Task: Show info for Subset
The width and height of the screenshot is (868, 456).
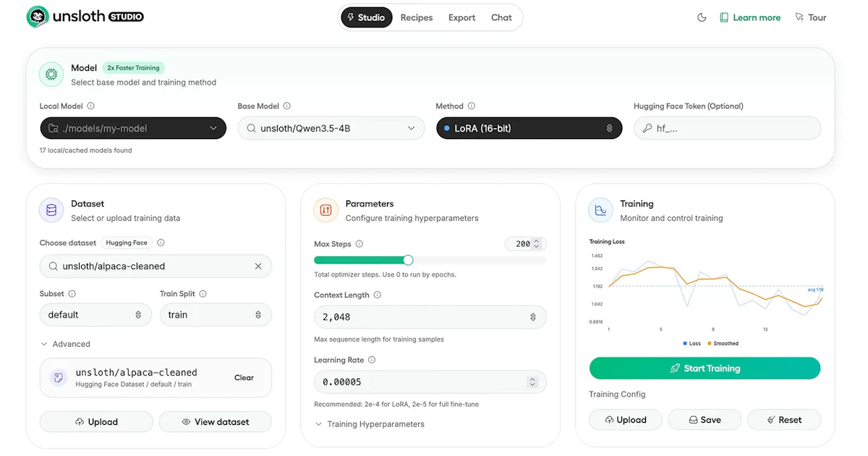Action: [72, 294]
